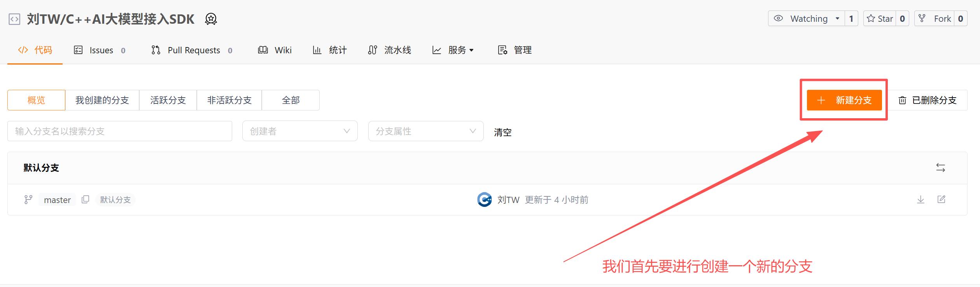
Task: Click the code brackets icon before the repository name
Action: 14,19
